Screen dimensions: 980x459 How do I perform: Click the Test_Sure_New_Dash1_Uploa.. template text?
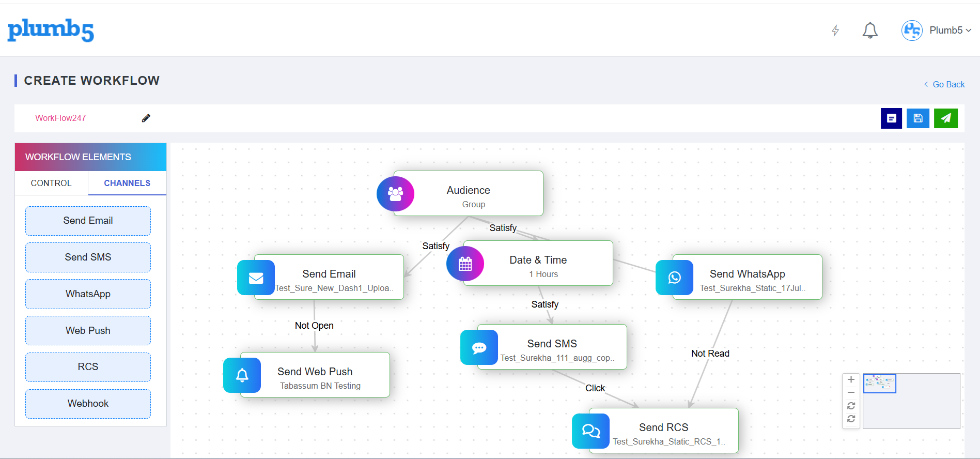coord(334,288)
